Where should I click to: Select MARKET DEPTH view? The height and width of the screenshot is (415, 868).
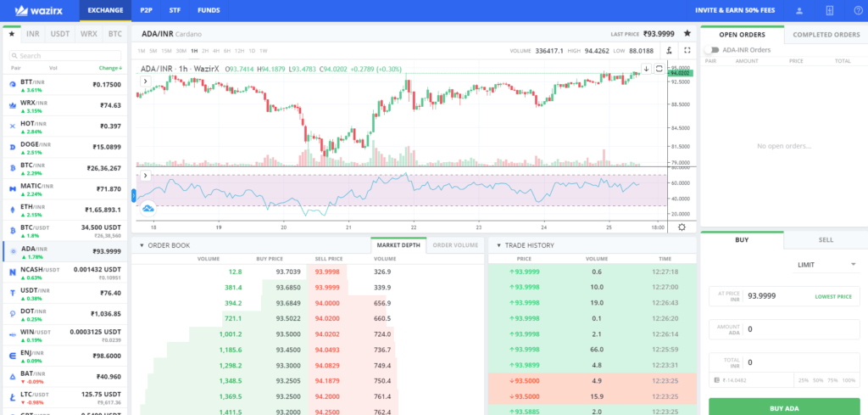(398, 245)
